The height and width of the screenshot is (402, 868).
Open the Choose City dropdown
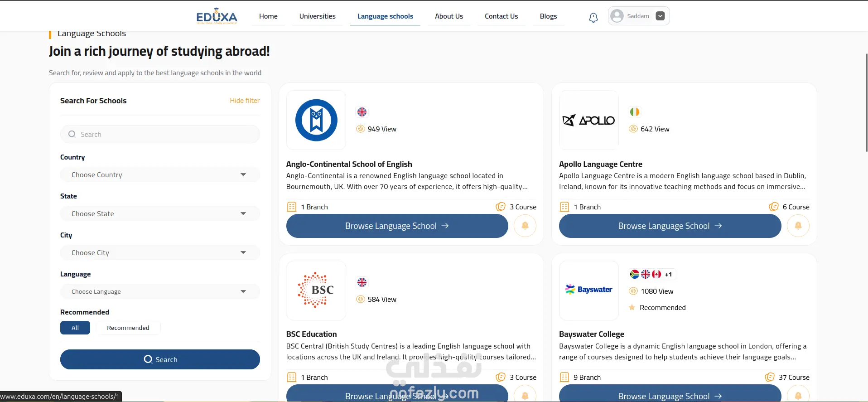click(x=160, y=252)
